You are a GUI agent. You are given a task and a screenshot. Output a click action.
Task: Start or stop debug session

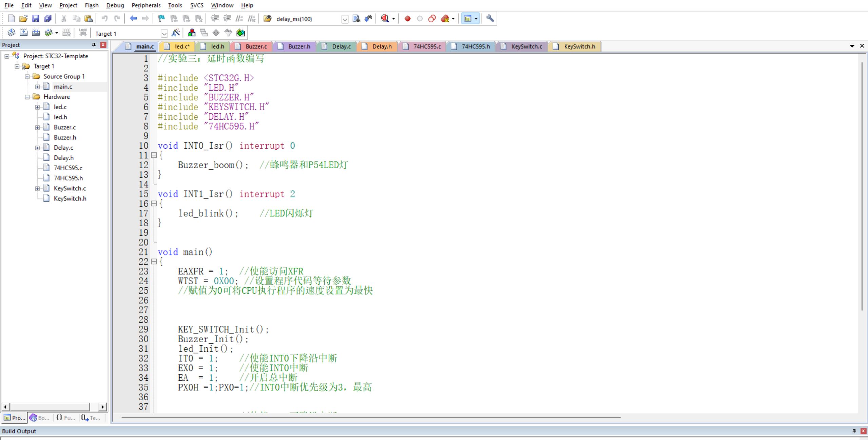click(x=385, y=19)
